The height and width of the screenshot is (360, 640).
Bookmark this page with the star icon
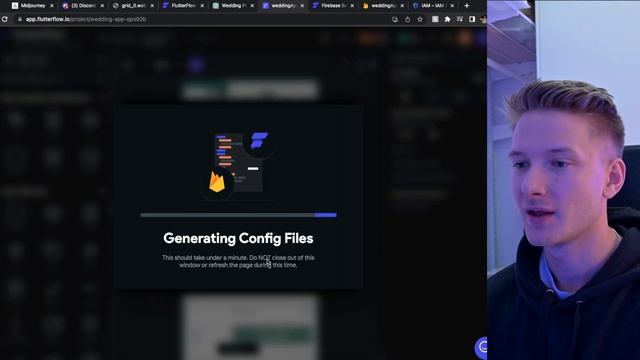tap(420, 19)
